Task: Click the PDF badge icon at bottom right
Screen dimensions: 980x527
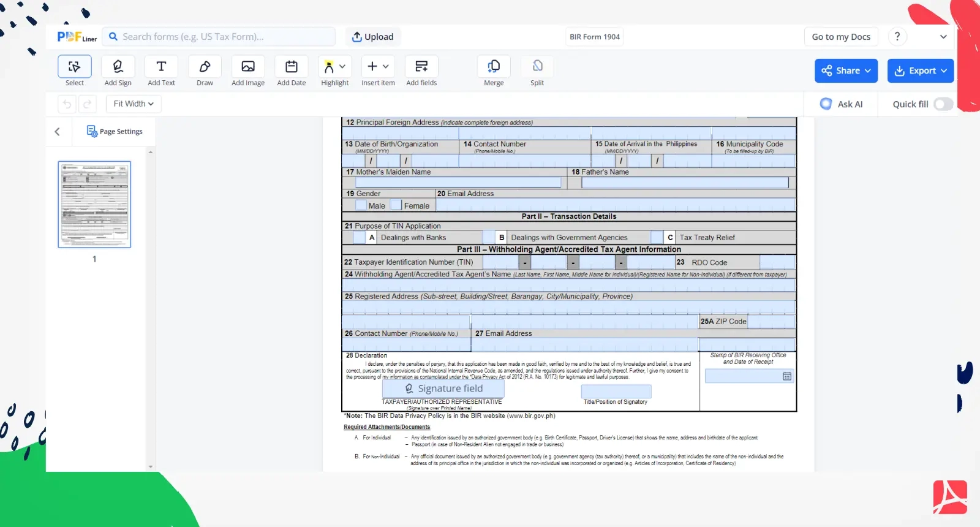Action: 950,498
